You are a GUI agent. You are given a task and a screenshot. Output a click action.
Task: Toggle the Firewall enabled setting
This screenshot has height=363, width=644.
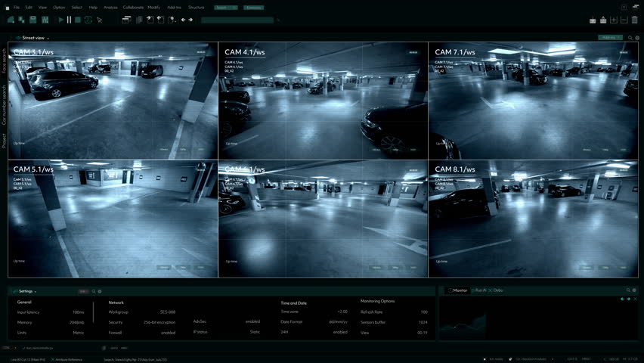[168, 333]
